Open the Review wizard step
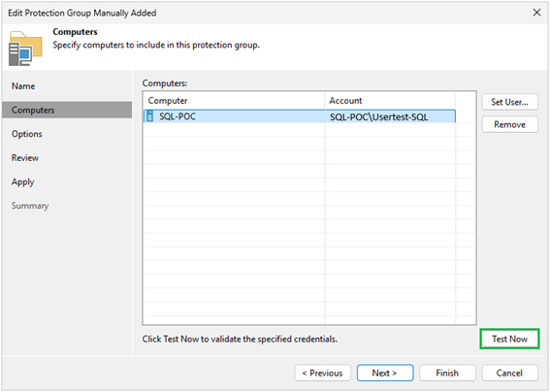The image size is (550, 392). [25, 157]
